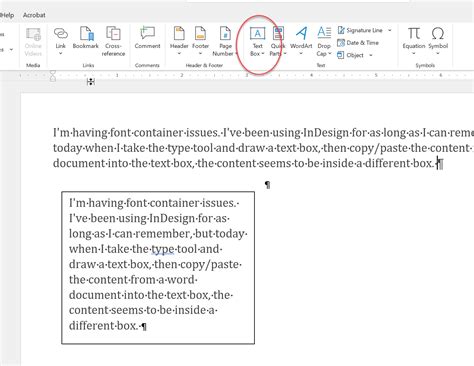Open the Quick Parts gallery

278,41
